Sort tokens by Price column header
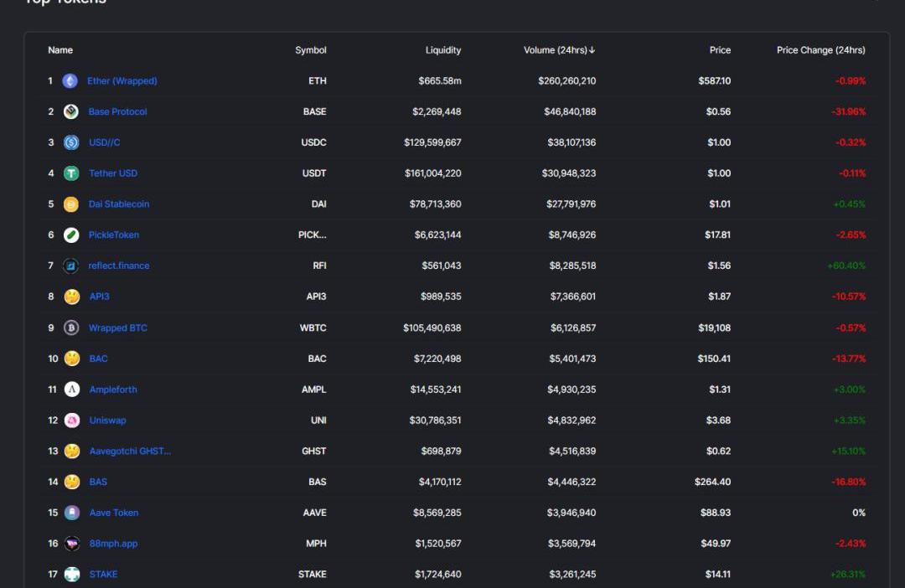Image resolution: width=905 pixels, height=588 pixels. pos(720,50)
